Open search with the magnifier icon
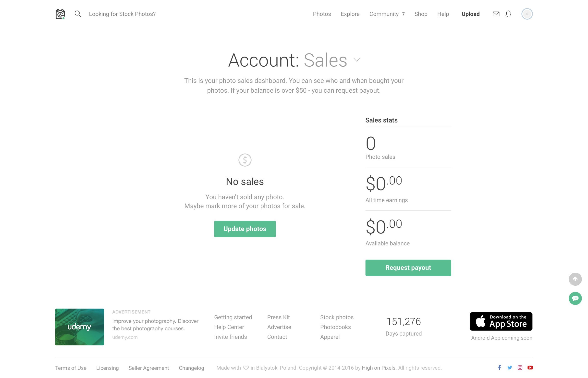 78,14
